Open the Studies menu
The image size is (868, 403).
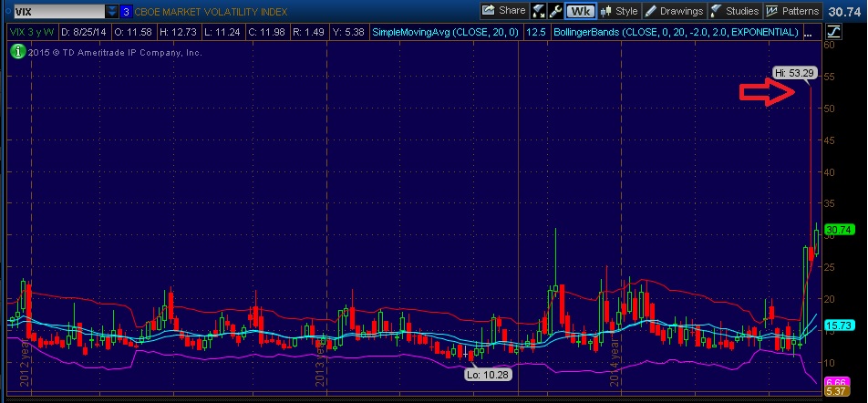click(735, 11)
